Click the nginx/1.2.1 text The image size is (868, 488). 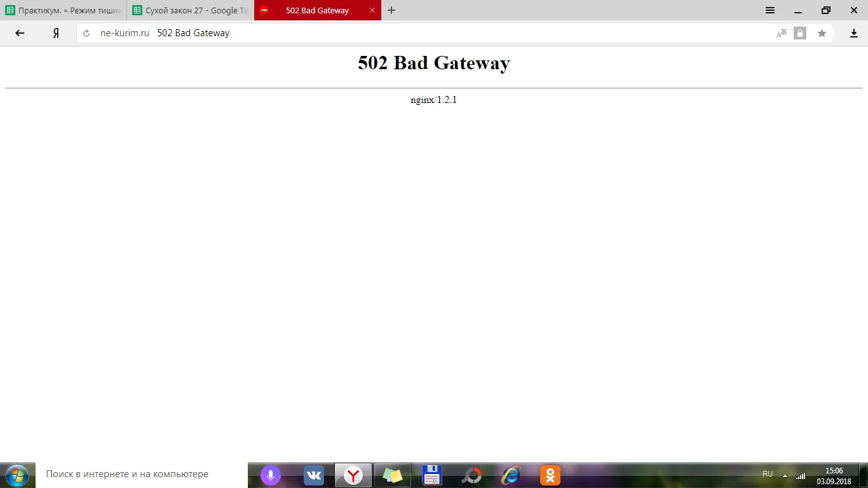434,100
